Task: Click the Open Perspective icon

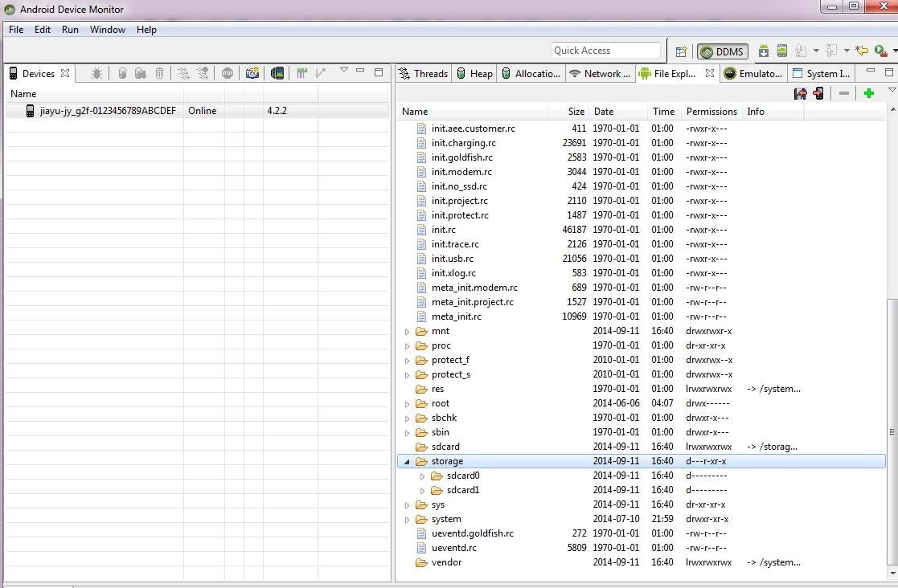Action: pyautogui.click(x=681, y=51)
